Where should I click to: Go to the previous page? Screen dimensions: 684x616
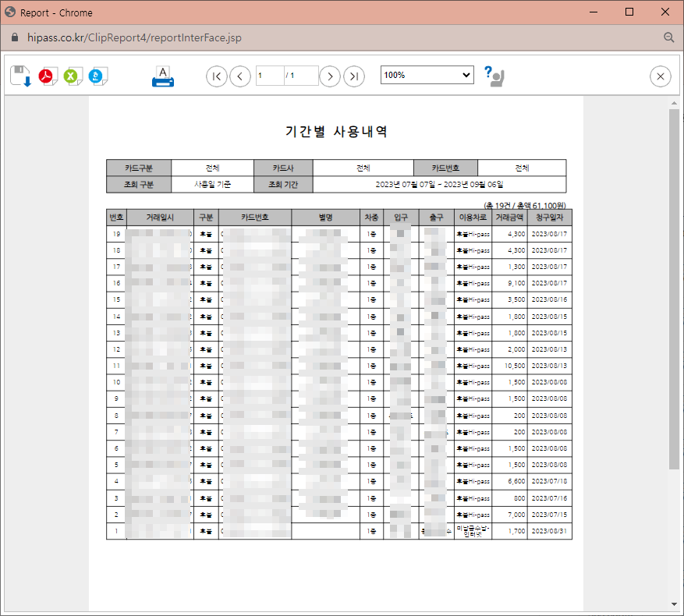tap(239, 76)
